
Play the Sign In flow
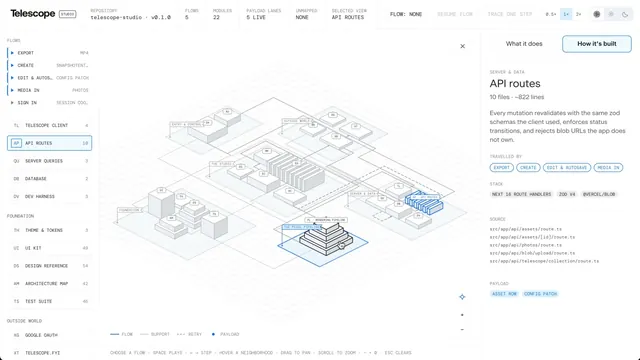(48, 102)
